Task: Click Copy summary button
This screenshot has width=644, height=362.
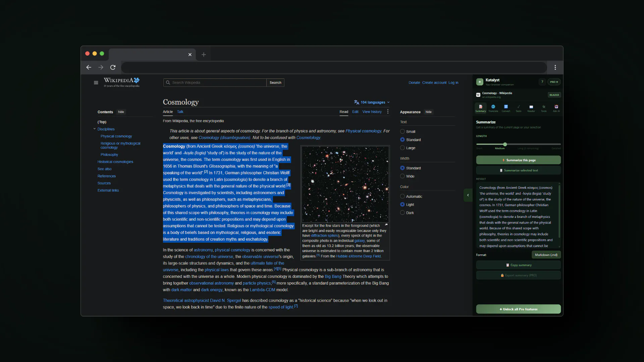Action: pyautogui.click(x=518, y=265)
